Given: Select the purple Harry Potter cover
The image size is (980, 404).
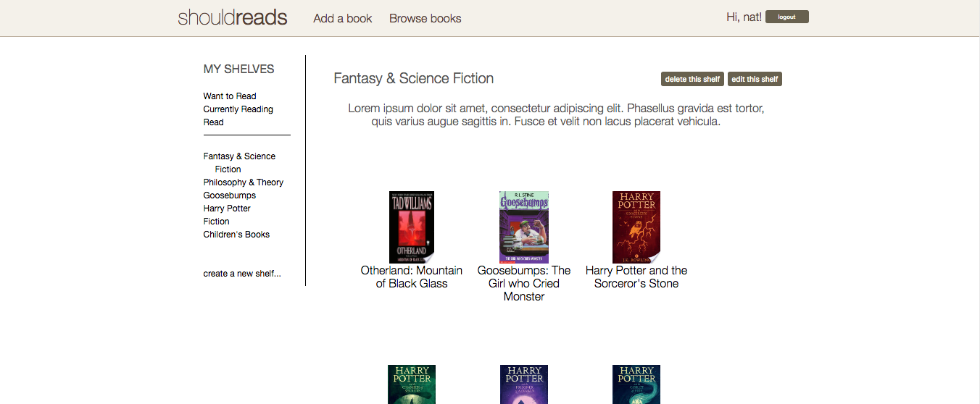Looking at the screenshot, I should point(524,384).
